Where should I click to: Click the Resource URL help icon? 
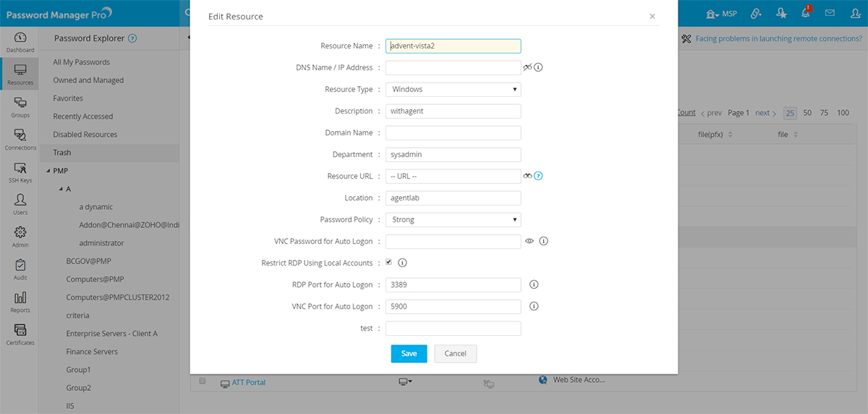[x=538, y=176]
